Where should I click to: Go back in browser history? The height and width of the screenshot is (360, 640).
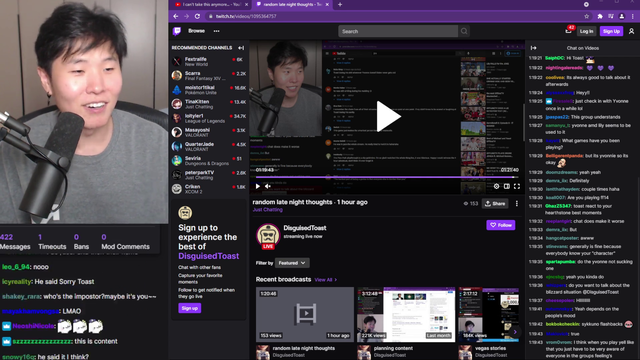(x=176, y=16)
